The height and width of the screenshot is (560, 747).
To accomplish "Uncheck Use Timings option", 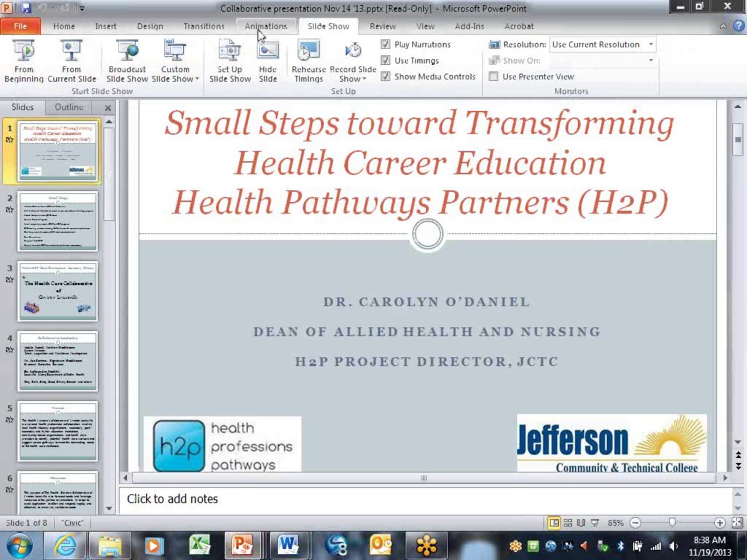I will [385, 60].
